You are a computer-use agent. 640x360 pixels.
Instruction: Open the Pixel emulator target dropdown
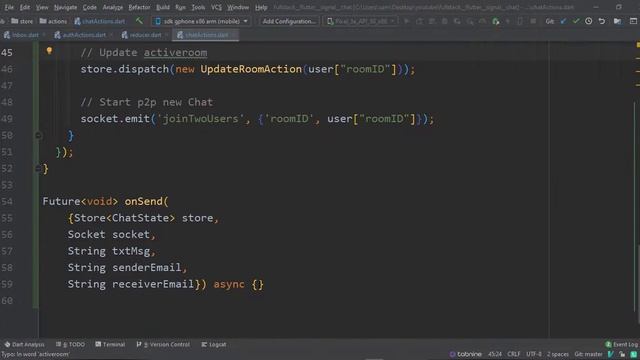click(x=360, y=21)
